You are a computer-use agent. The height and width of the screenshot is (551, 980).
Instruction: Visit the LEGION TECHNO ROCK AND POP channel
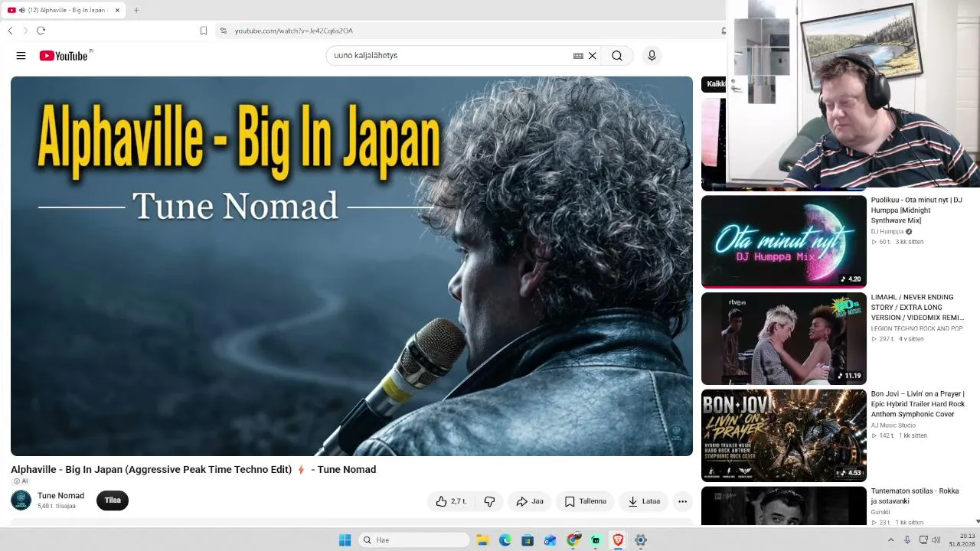[x=916, y=328]
